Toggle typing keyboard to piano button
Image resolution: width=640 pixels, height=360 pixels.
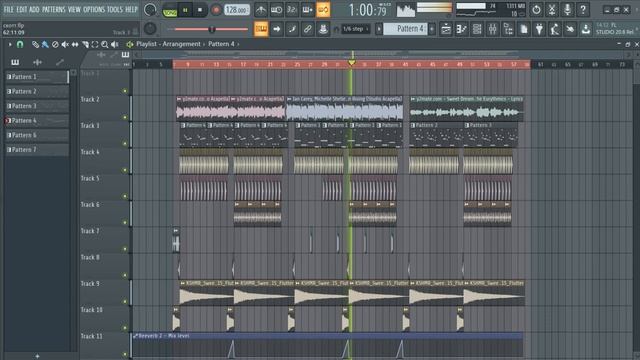(261, 29)
